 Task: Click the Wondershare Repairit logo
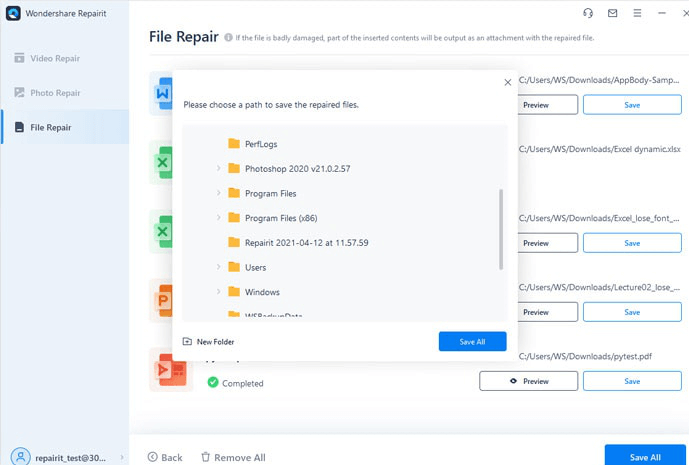[13, 13]
